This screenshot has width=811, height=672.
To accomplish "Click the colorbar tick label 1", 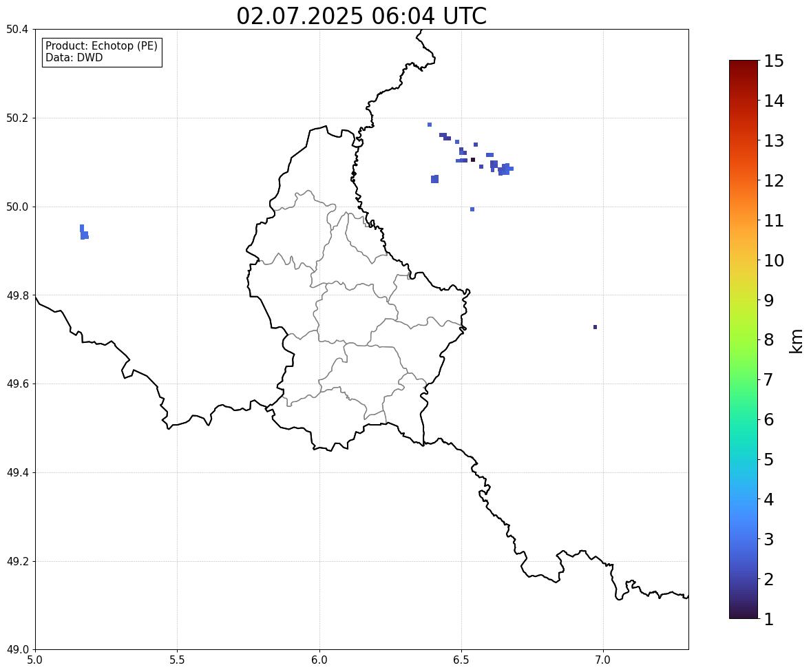I will 769,619.
